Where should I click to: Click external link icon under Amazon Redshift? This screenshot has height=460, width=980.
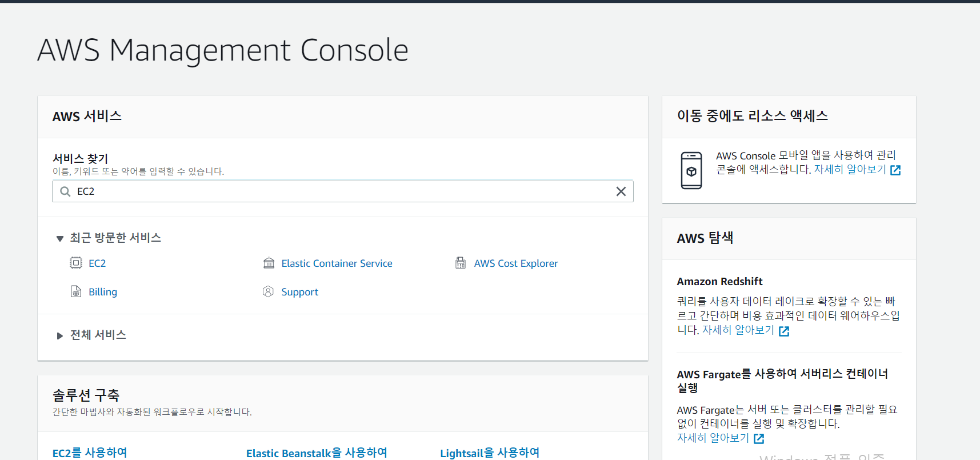[784, 331]
